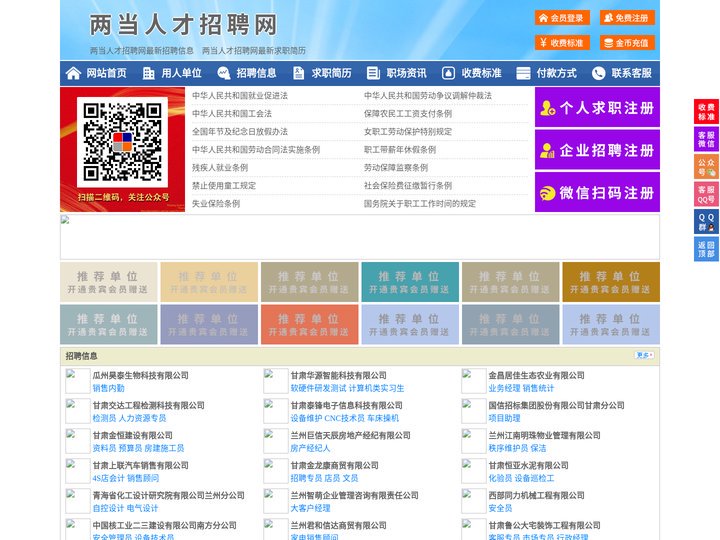
Task: Click the logo thumbnail beside 甘肃华源智能科技有限公司
Action: [x=276, y=381]
